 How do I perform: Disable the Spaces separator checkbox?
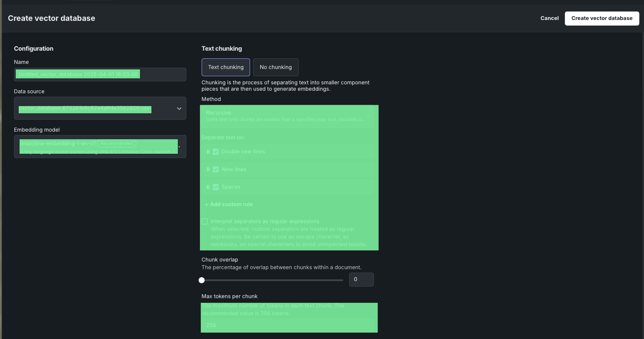pos(216,187)
